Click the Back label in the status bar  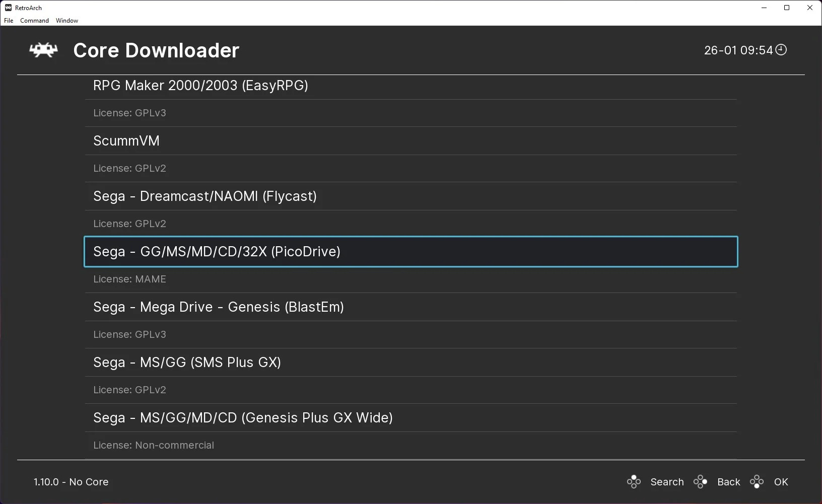728,482
